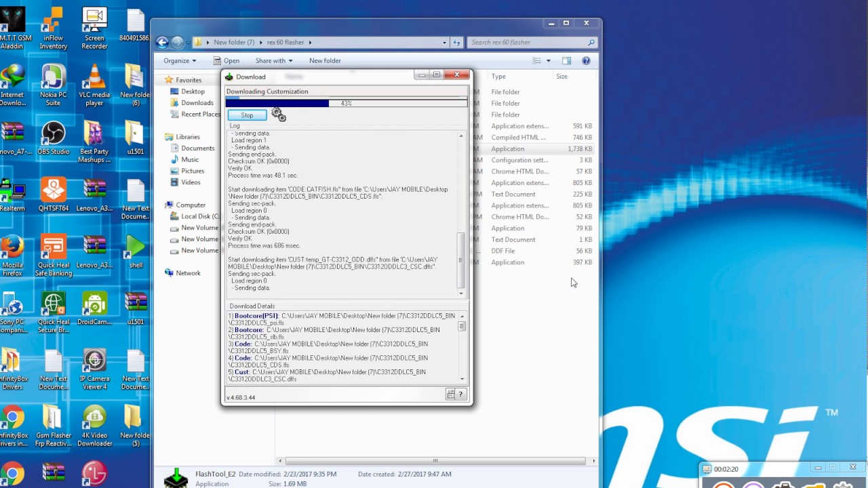Screen dimensions: 868x488
Task: Open InfinityBox Drivers desktop folder
Action: pyautogui.click(x=12, y=370)
